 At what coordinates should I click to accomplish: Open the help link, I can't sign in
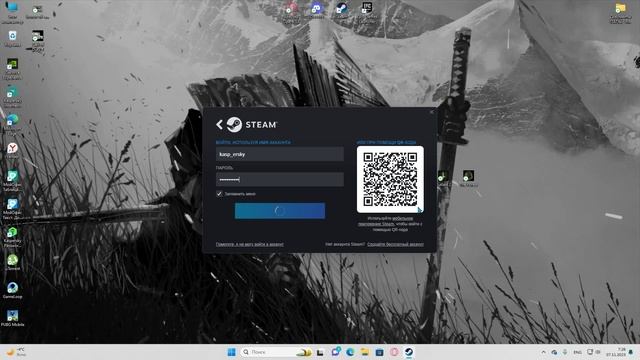(249, 244)
